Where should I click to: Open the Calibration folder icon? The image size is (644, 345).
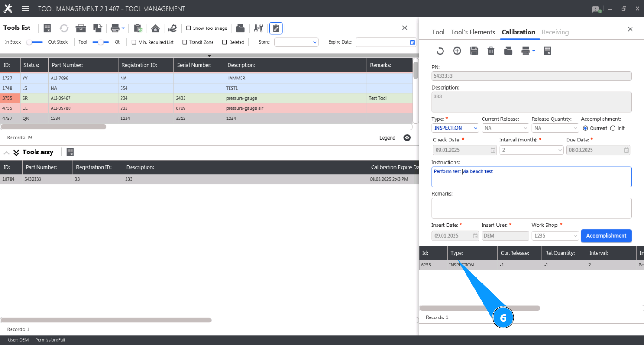[x=508, y=51]
